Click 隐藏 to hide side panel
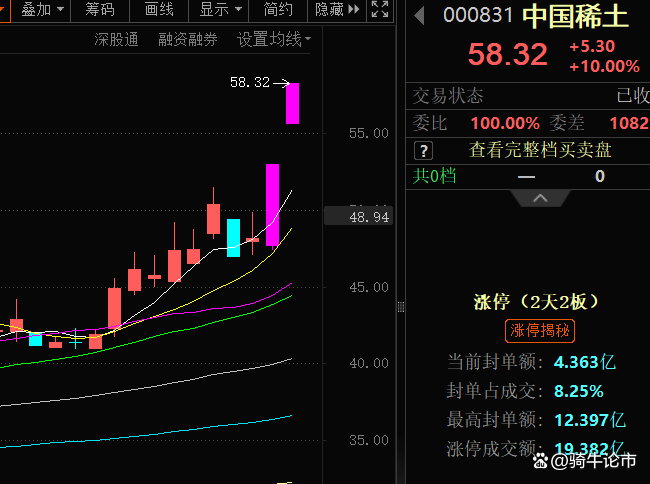This screenshot has width=650, height=484. click(337, 9)
